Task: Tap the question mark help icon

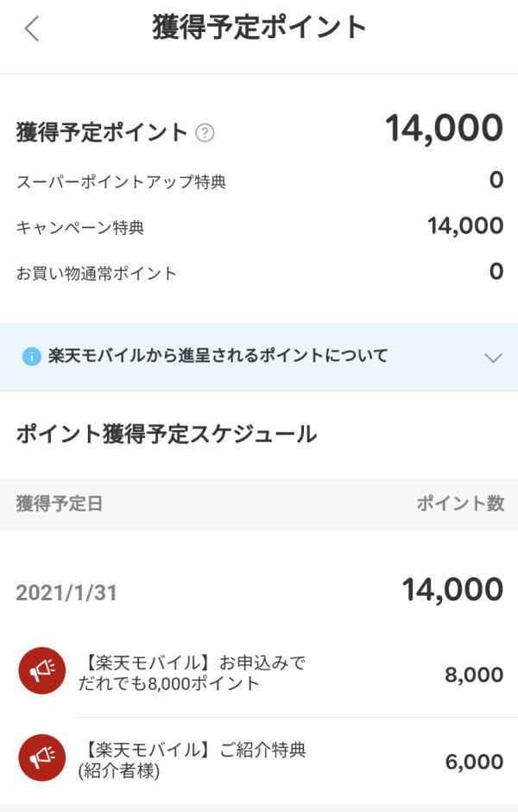Action: [x=205, y=133]
